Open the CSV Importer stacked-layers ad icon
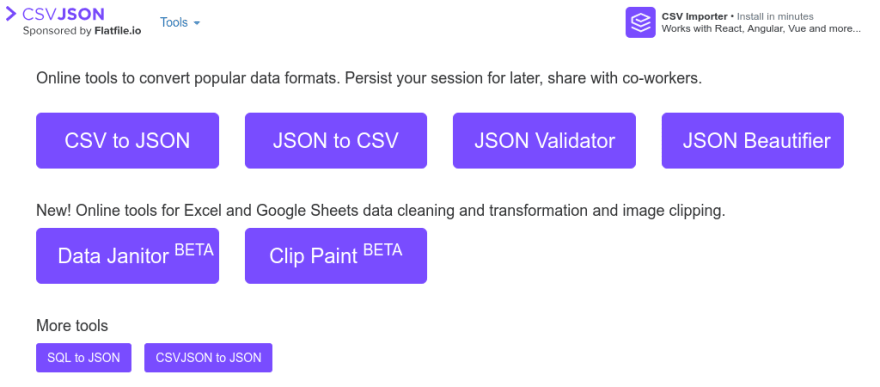This screenshot has height=387, width=880. [640, 22]
